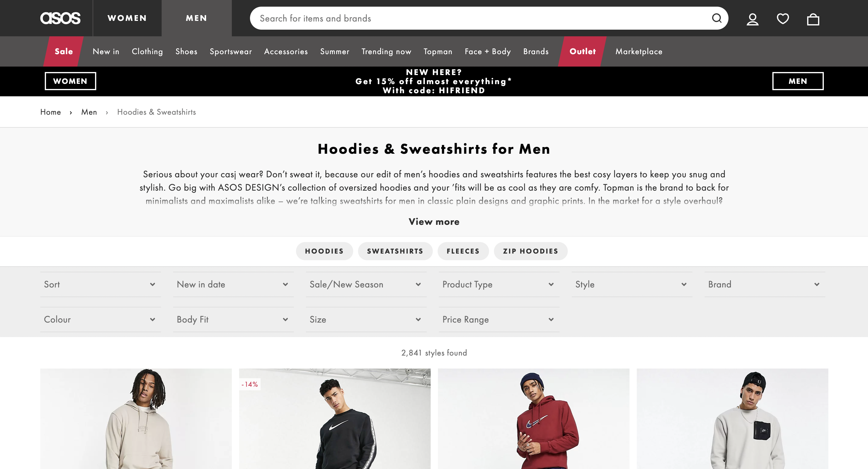Click the MEN button in promo banner
This screenshot has width=868, height=469.
[797, 81]
